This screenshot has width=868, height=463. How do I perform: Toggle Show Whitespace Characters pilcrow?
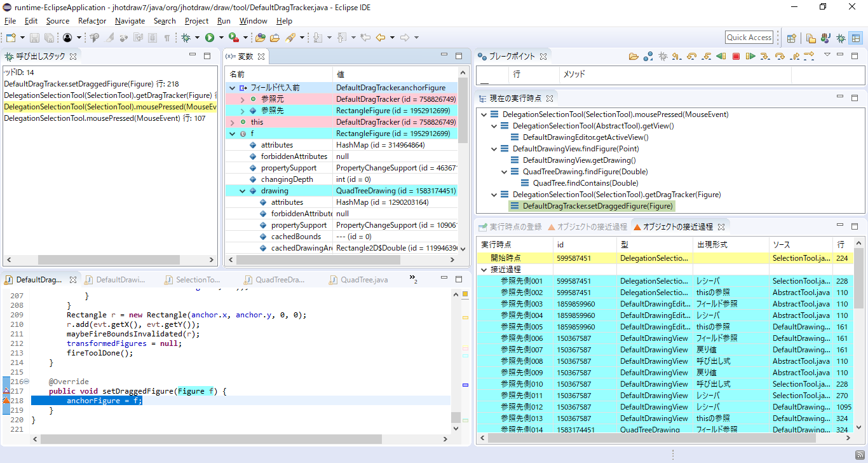click(166, 38)
